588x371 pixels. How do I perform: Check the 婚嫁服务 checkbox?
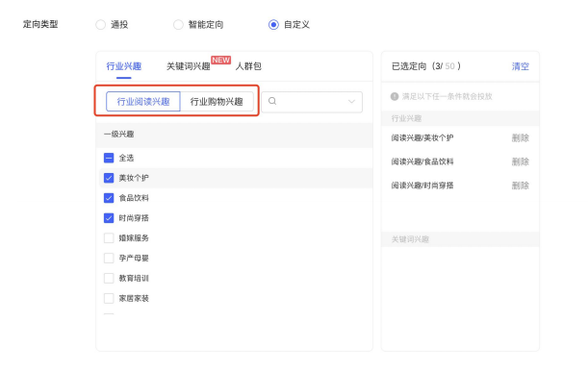pyautogui.click(x=109, y=237)
